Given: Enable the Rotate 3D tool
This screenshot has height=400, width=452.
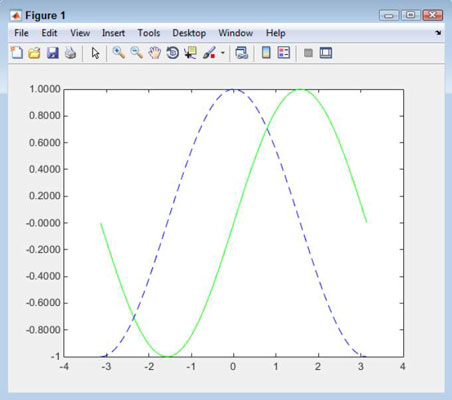Looking at the screenshot, I should pos(172,53).
